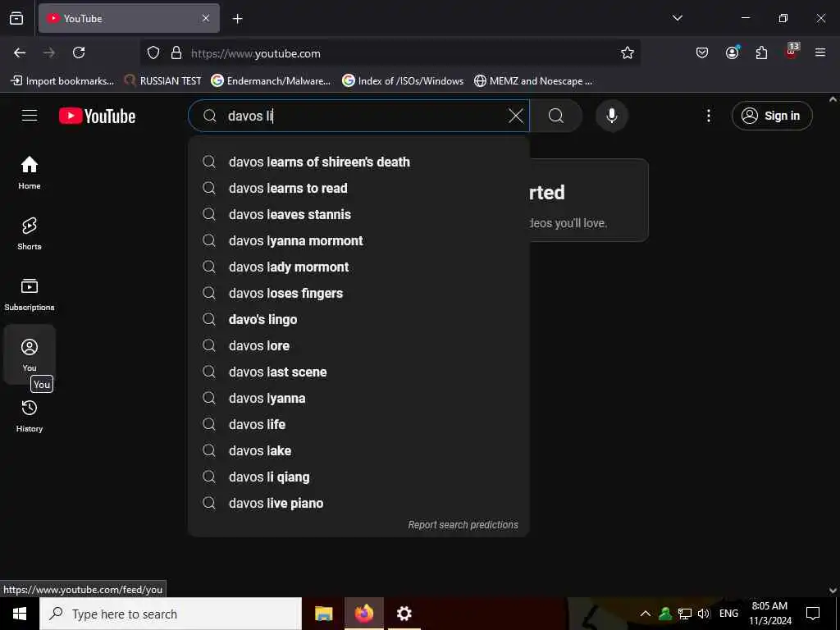Select suggestion 'davos loses fingers'
This screenshot has width=840, height=630.
[x=358, y=293]
